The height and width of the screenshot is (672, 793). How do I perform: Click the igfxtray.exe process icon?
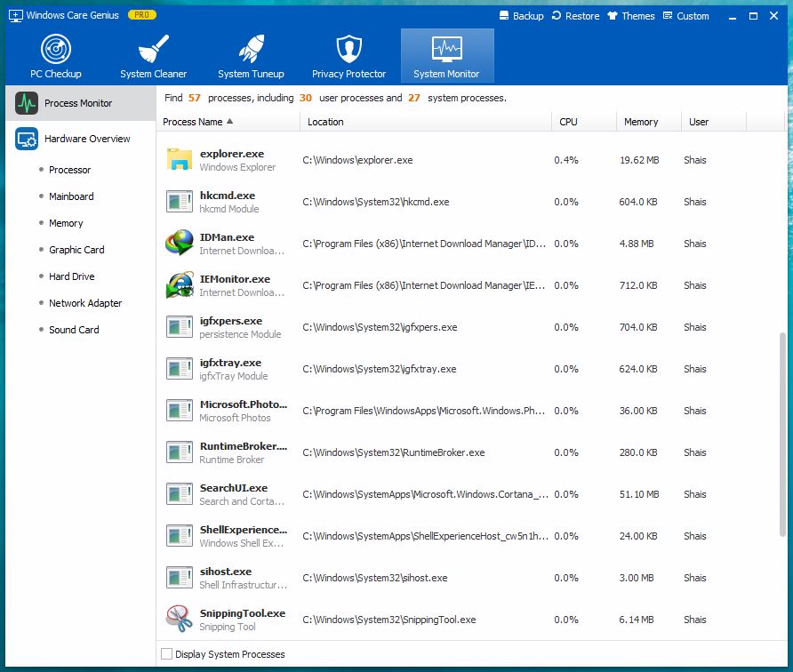tap(179, 369)
